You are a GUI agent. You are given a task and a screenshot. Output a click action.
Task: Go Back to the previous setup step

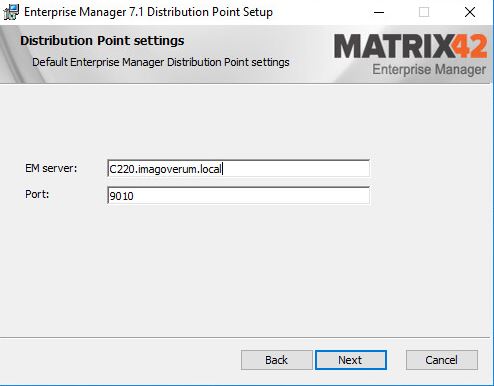pos(276,360)
